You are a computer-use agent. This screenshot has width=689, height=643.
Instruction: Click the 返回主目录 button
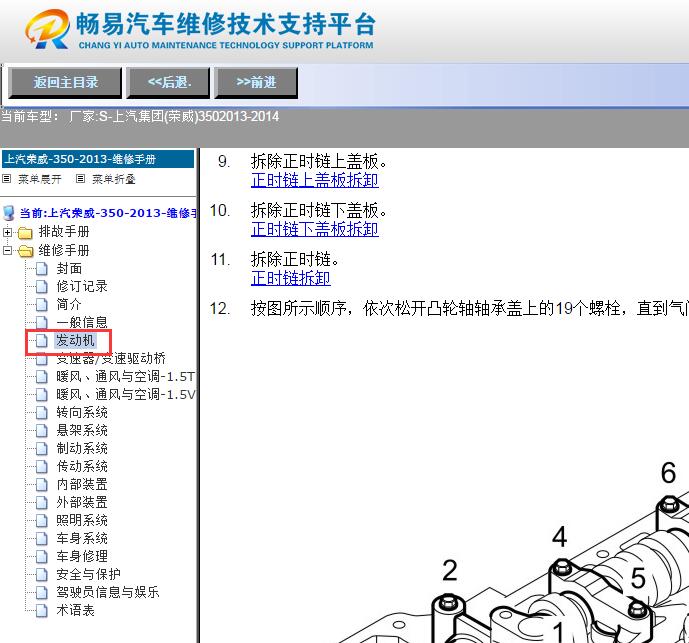tap(65, 82)
